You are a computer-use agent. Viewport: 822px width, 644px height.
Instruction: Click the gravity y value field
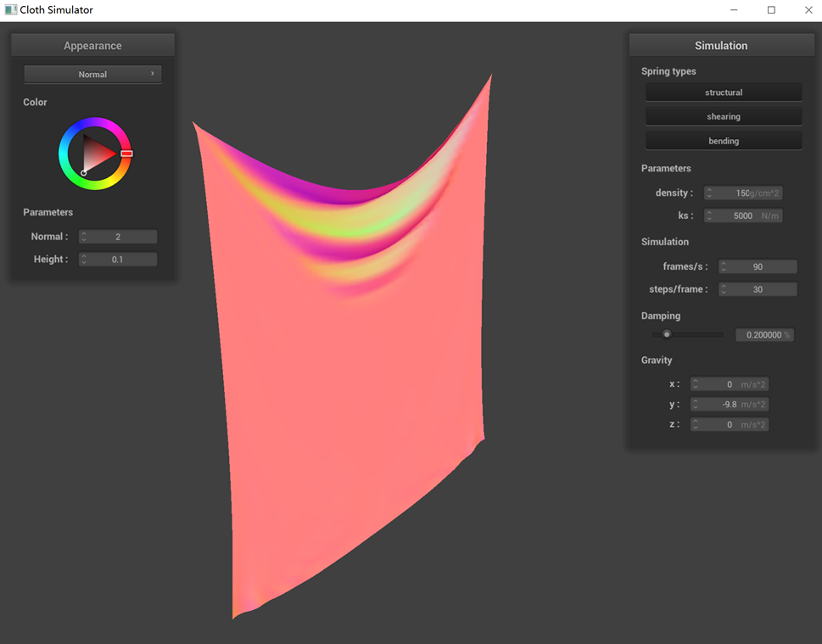732,405
